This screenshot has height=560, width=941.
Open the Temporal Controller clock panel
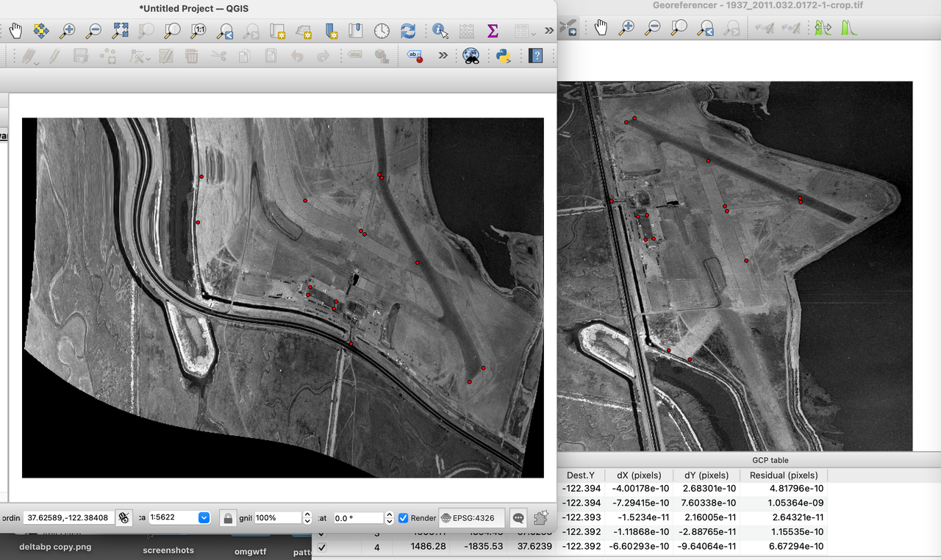[x=382, y=31]
